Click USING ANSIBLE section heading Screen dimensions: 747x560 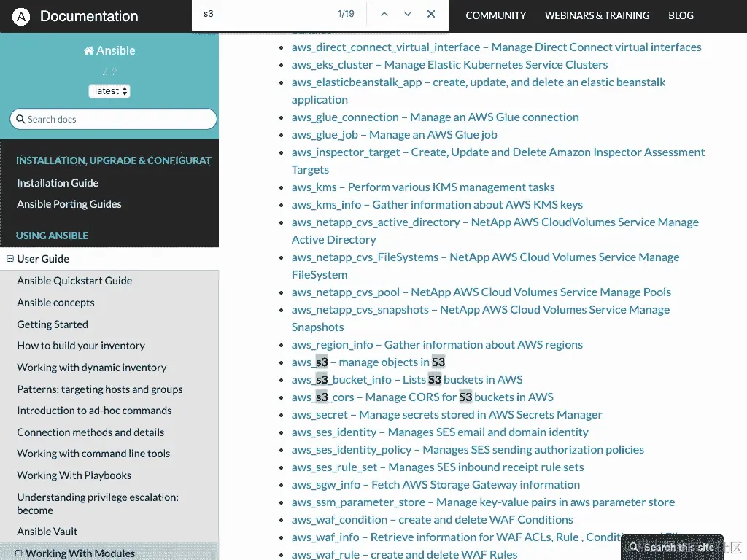[x=53, y=236]
